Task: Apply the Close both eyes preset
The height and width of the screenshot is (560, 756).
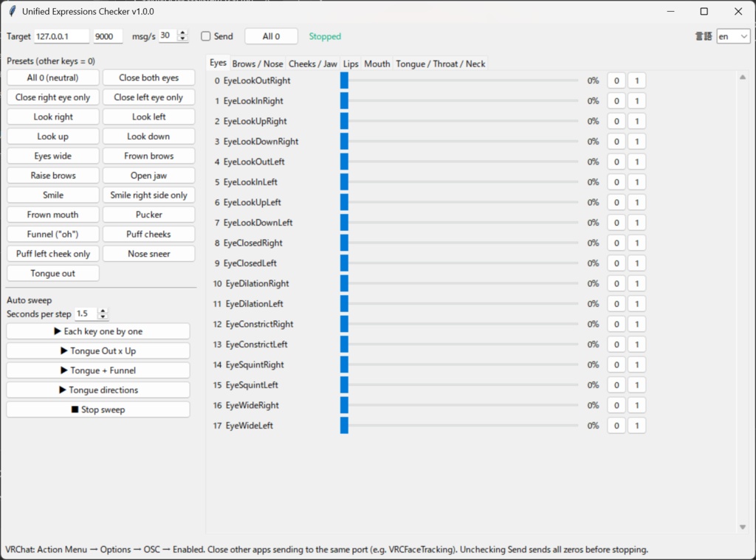Action: [x=148, y=77]
